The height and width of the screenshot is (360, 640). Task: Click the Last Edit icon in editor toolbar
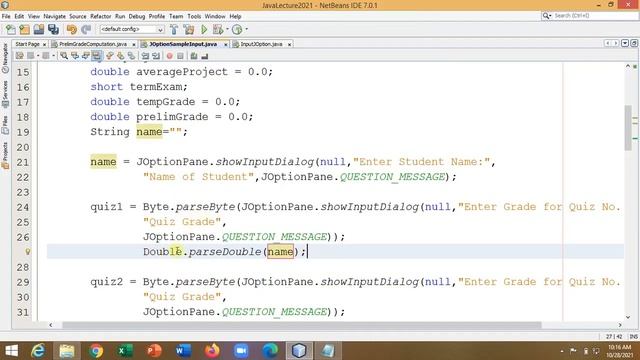click(20, 56)
